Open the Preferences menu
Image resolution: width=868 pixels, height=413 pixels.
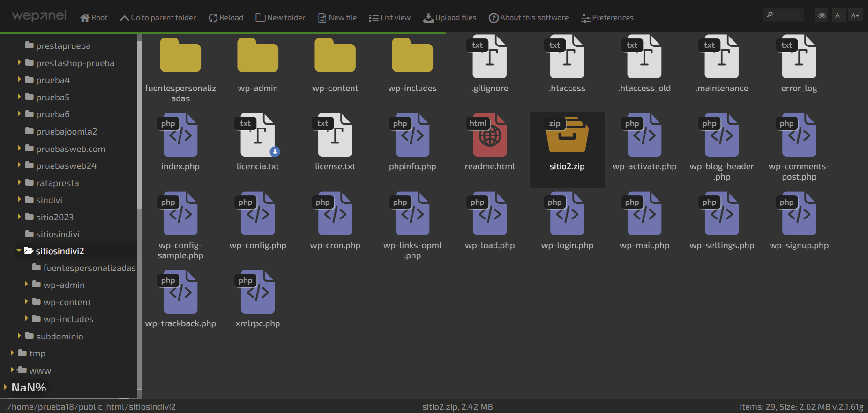(607, 18)
